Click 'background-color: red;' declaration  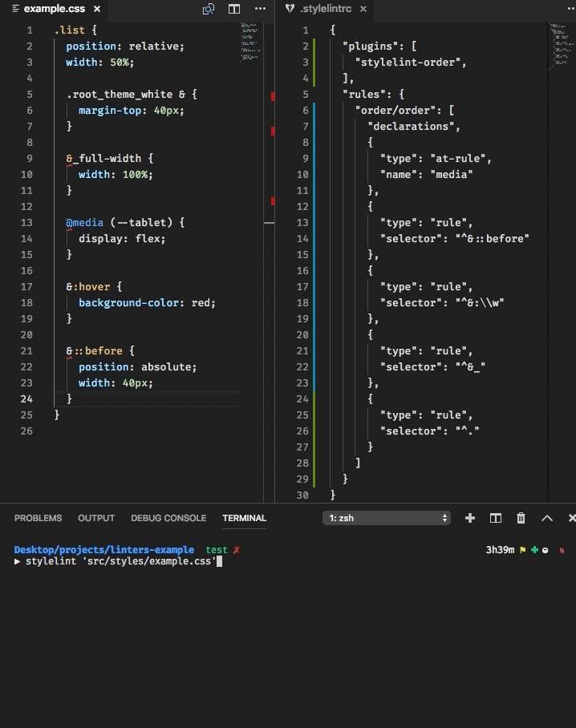click(x=147, y=303)
